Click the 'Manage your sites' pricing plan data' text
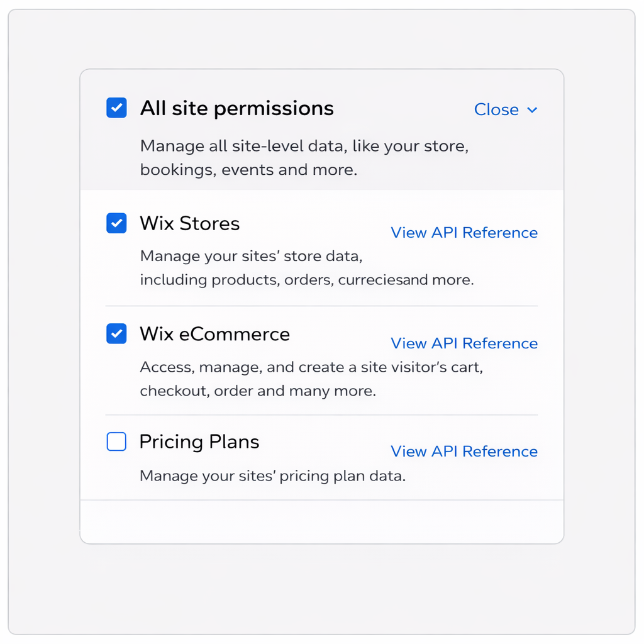 coord(272,476)
